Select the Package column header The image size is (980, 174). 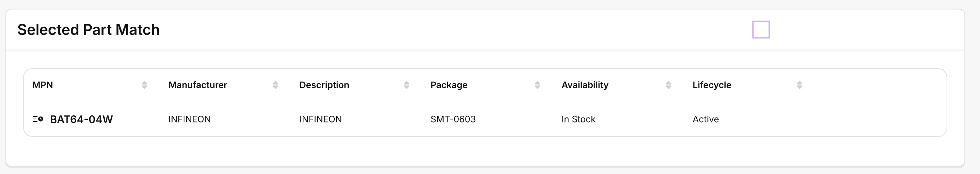pyautogui.click(x=449, y=85)
